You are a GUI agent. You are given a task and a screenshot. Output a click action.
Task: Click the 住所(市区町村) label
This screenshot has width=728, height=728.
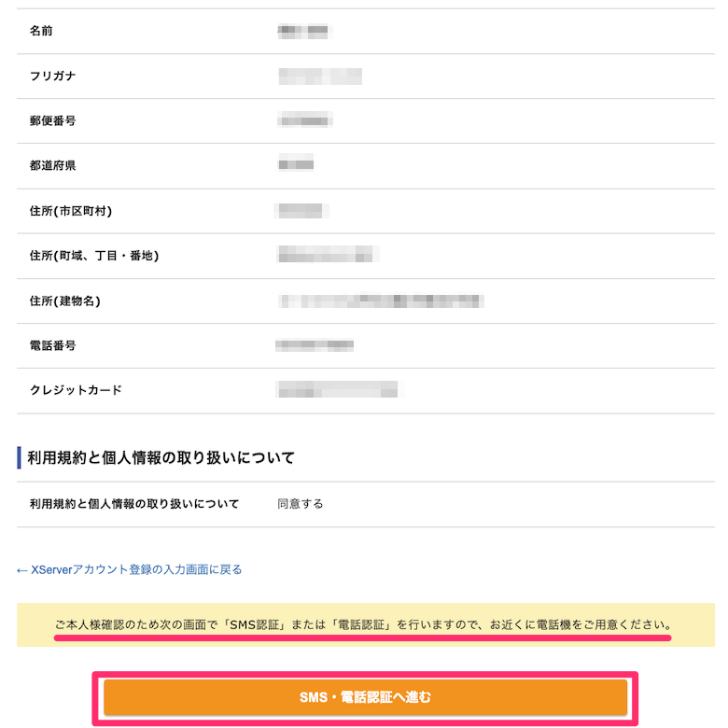(x=71, y=211)
